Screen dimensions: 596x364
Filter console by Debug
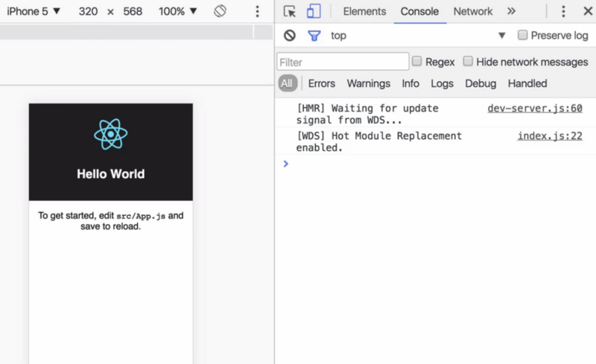[481, 83]
